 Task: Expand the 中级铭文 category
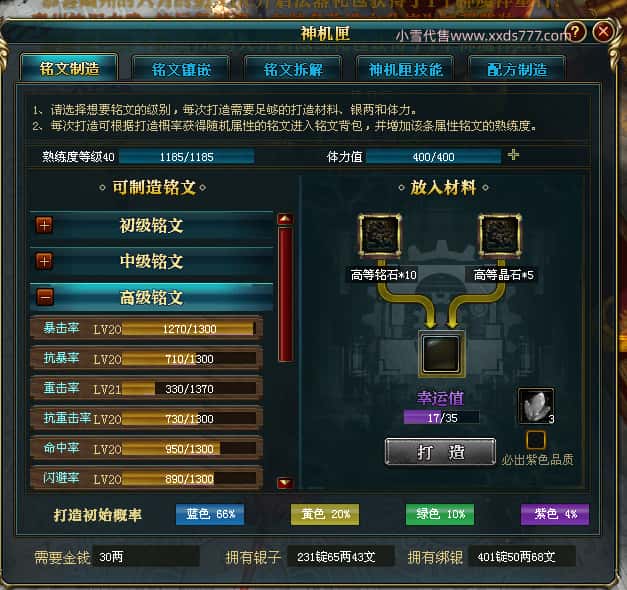(44, 262)
